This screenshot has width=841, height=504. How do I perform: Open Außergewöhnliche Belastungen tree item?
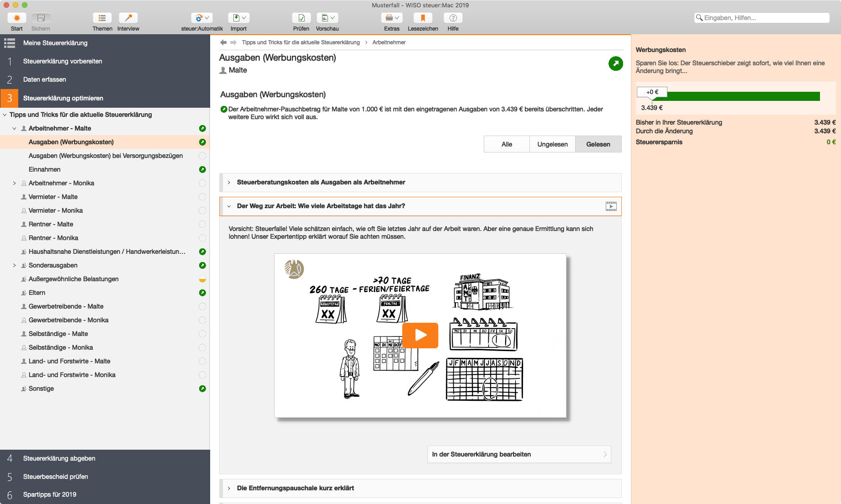click(105, 279)
